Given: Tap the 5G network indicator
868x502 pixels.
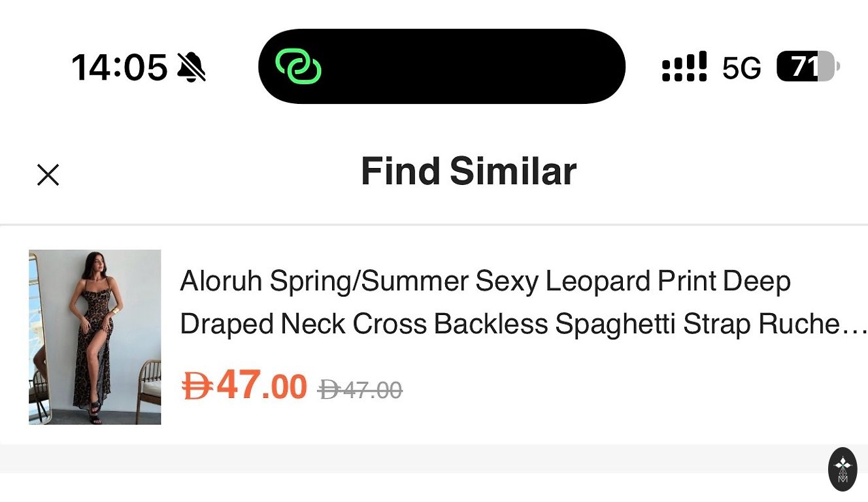Looking at the screenshot, I should coord(742,68).
